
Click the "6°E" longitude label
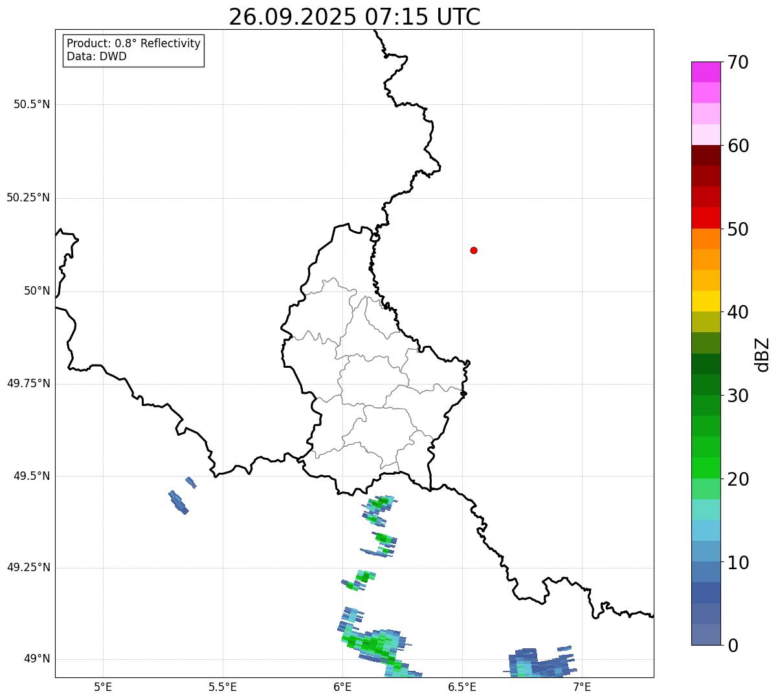(342, 686)
